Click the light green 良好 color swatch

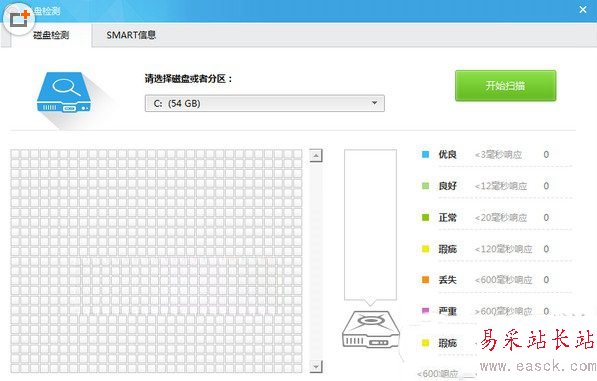426,186
